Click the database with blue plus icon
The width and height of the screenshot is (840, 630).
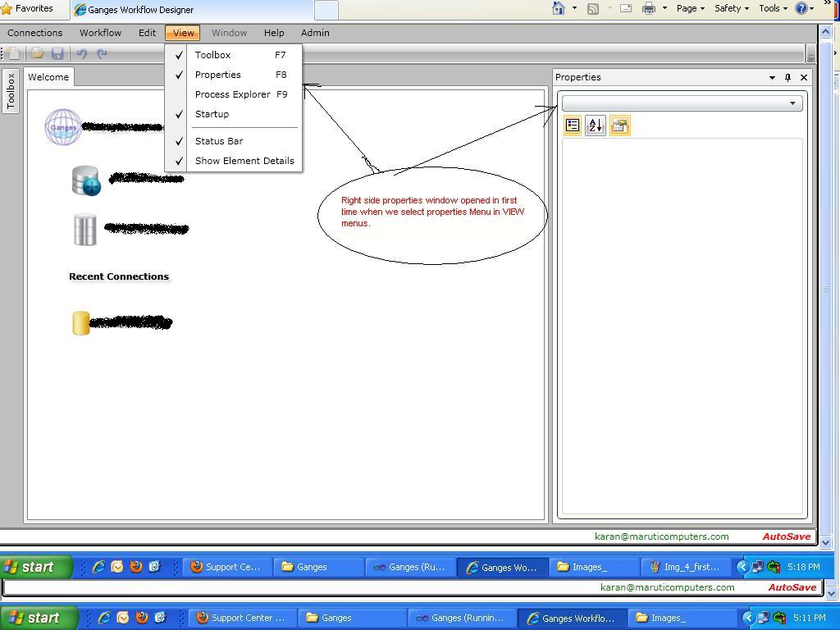tap(85, 180)
